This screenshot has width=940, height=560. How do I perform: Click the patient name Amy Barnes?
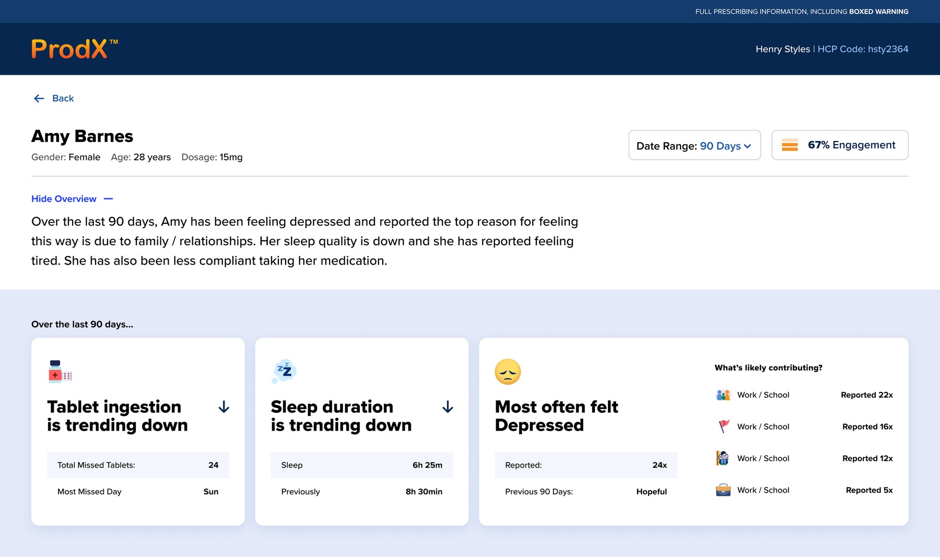click(x=83, y=136)
